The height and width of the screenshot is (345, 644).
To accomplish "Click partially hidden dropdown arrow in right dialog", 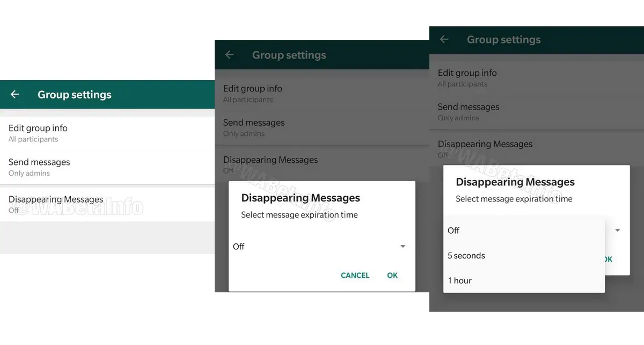I will tap(617, 231).
